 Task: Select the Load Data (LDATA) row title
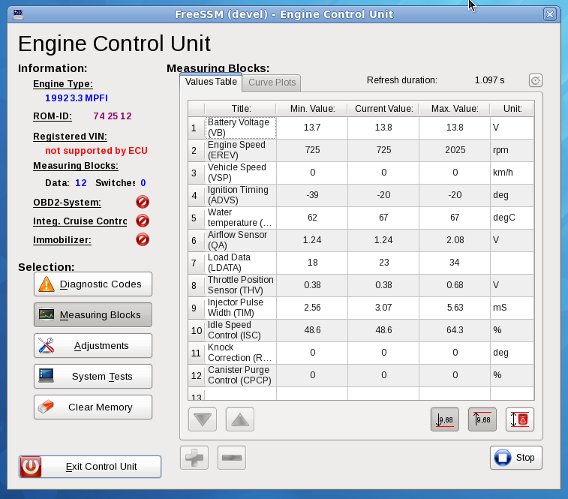241,263
